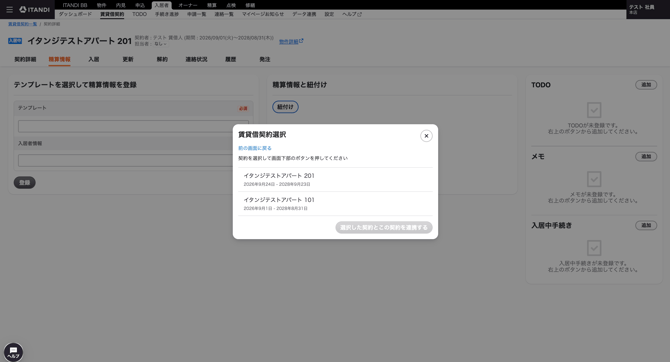
Task: Go to 設定 submenu
Action: pyautogui.click(x=329, y=14)
